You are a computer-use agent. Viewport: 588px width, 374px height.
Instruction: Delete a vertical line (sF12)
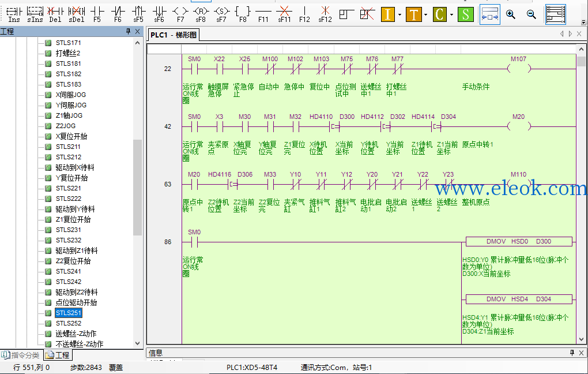(325, 14)
